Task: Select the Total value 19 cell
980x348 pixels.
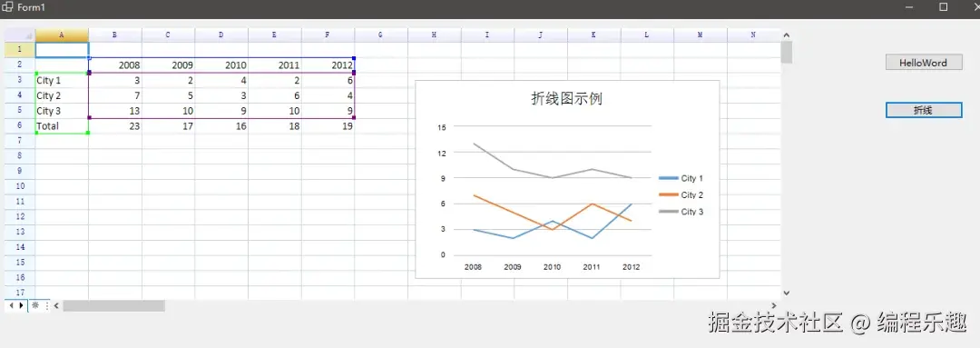Action: [328, 125]
